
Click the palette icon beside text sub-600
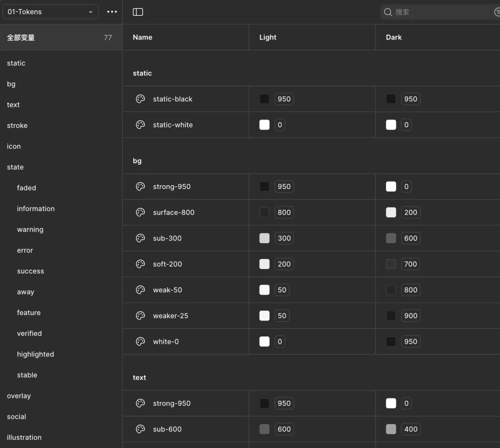pos(140,429)
